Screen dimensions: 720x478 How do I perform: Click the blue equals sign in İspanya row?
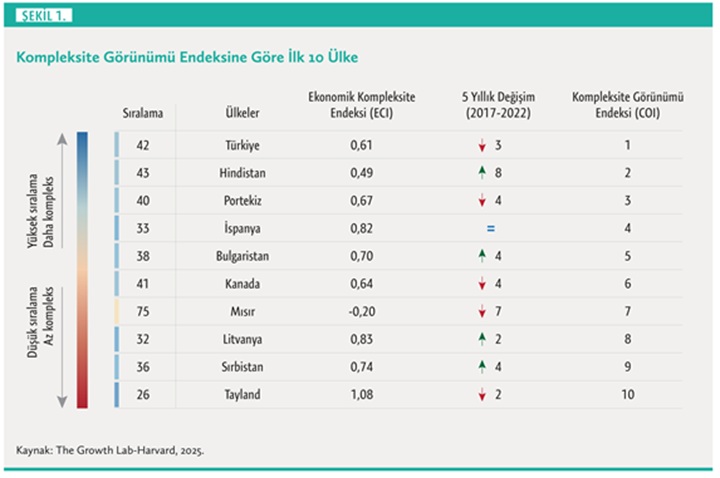coord(491,229)
